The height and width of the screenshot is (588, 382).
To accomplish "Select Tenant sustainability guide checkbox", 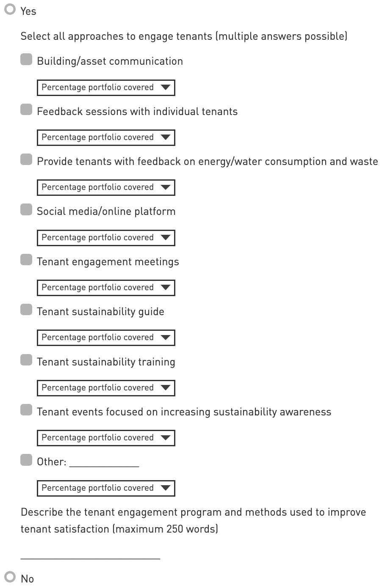I will tap(26, 310).
